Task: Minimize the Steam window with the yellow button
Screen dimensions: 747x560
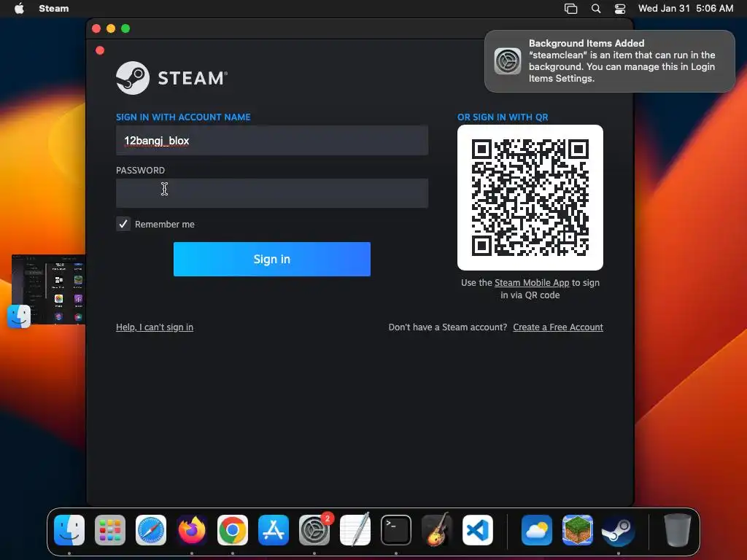Action: click(111, 28)
